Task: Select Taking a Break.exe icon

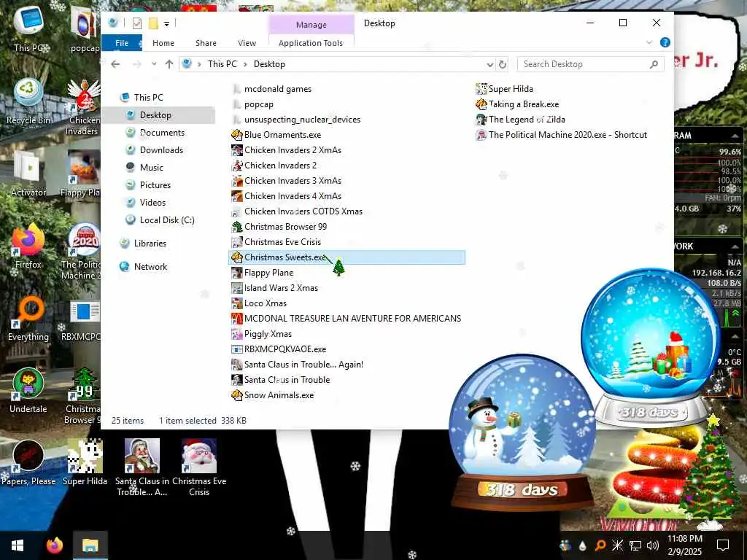Action: tap(481, 104)
